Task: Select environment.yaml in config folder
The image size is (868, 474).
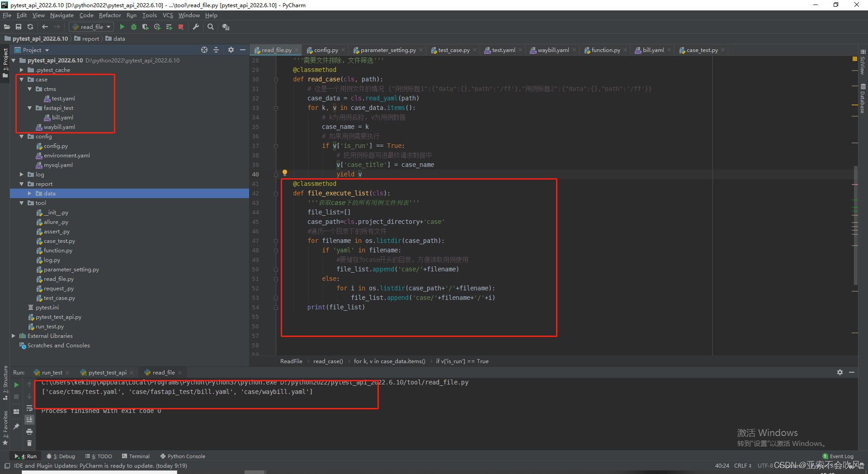Action: pos(66,156)
